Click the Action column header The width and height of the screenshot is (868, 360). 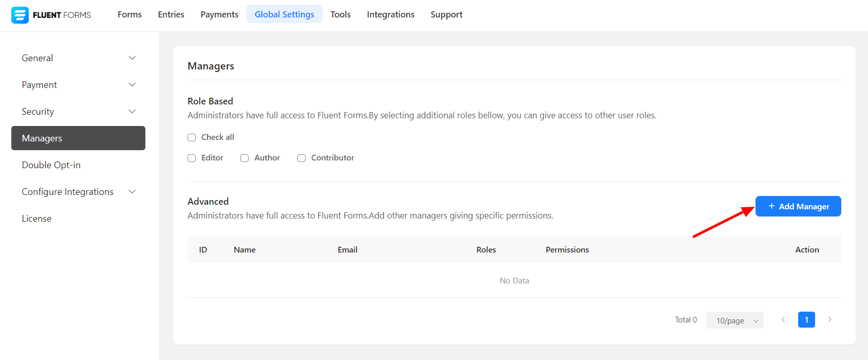coord(807,249)
